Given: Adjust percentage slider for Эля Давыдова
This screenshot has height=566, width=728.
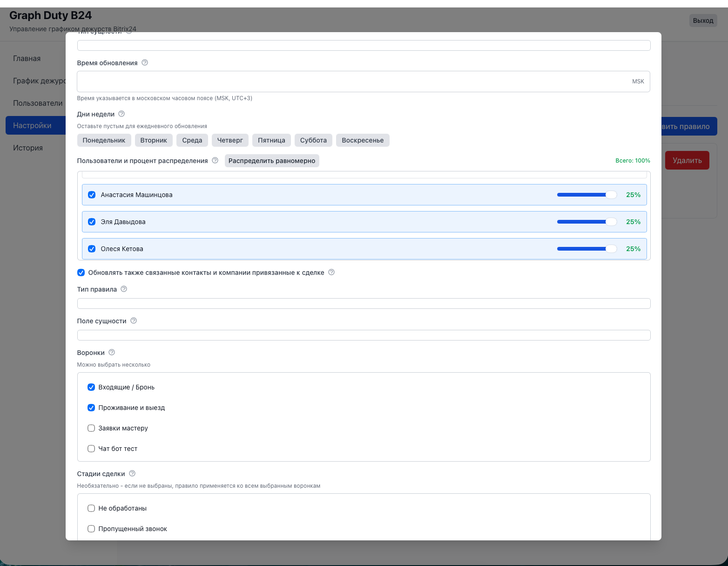Looking at the screenshot, I should click(x=586, y=222).
